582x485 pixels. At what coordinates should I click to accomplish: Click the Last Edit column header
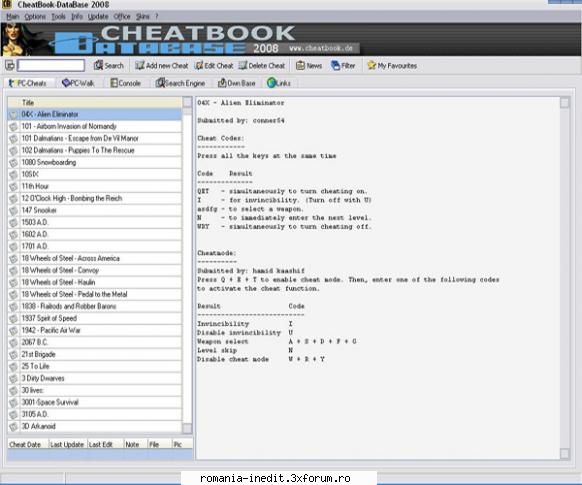pos(105,444)
